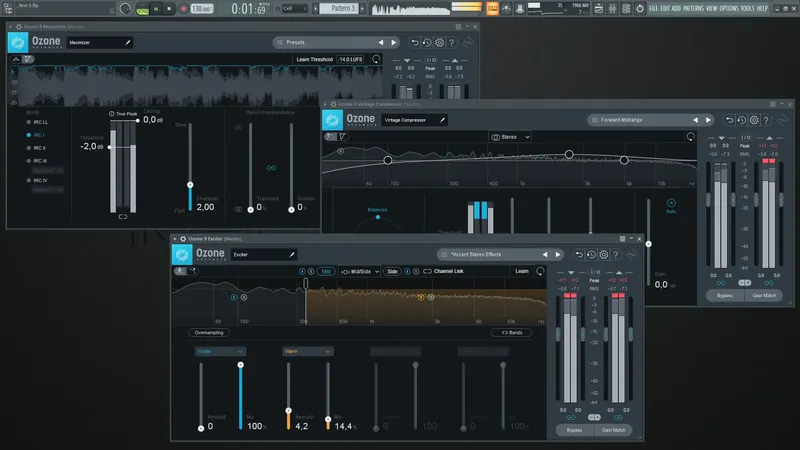Screen dimensions: 800x450
Task: Select IRC LL mode radio
Action: (x=29, y=122)
